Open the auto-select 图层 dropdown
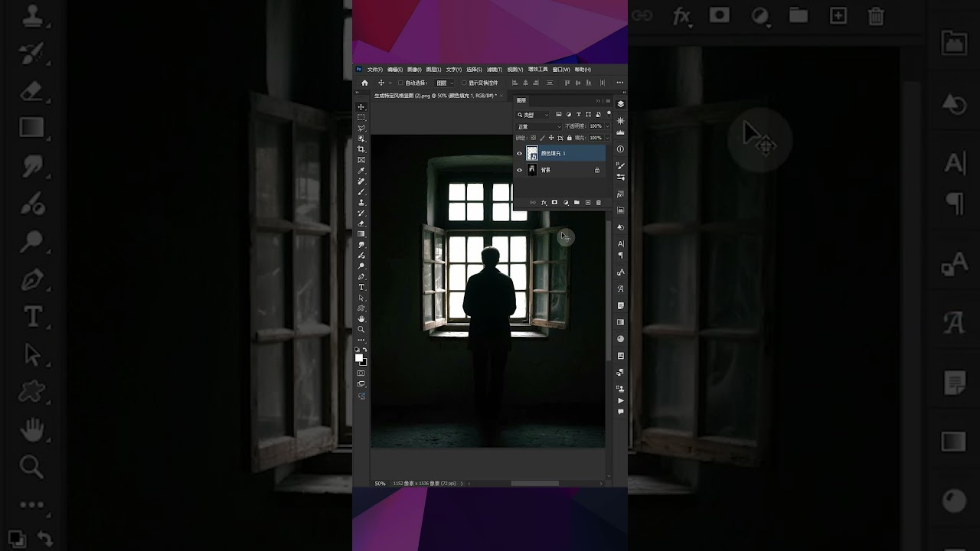 click(x=444, y=83)
